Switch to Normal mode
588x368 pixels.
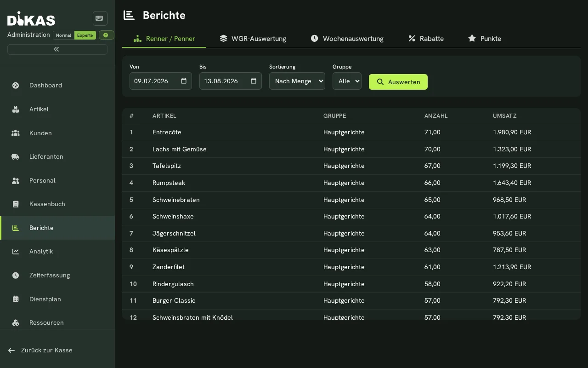point(63,35)
